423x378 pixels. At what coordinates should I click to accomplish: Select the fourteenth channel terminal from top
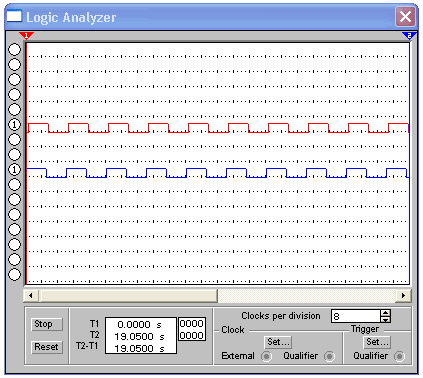point(14,244)
